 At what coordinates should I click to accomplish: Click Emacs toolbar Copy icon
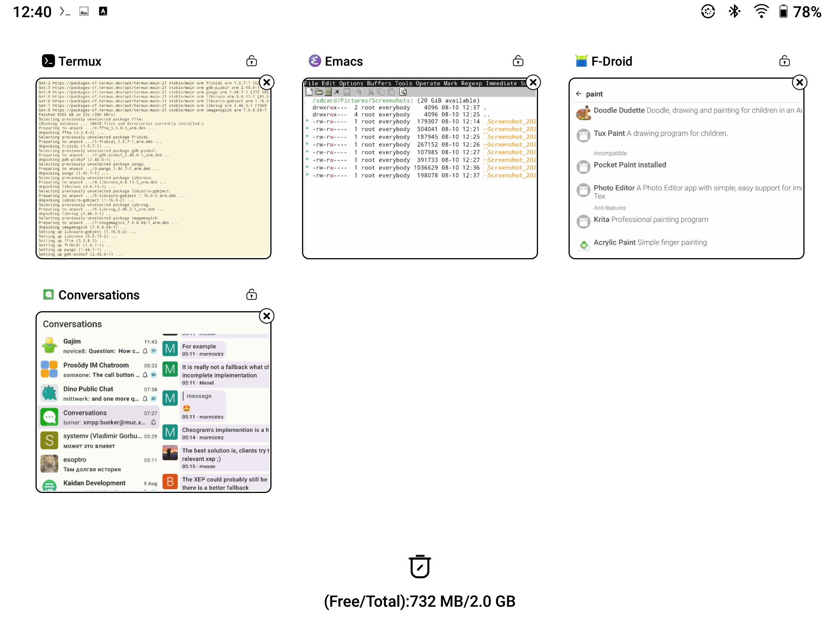[381, 92]
